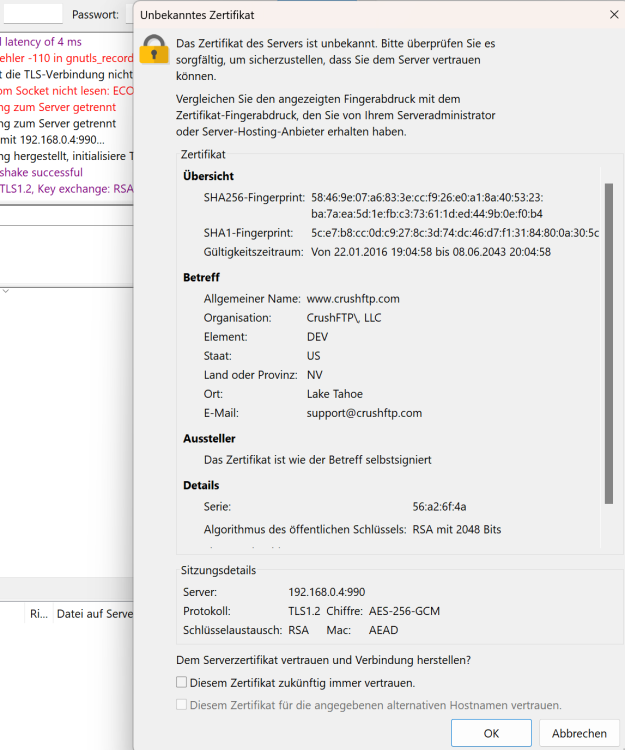Click the 'Dem Serverzertifikat vertrauen' question text
This screenshot has width=625, height=750.
pyautogui.click(x=323, y=660)
